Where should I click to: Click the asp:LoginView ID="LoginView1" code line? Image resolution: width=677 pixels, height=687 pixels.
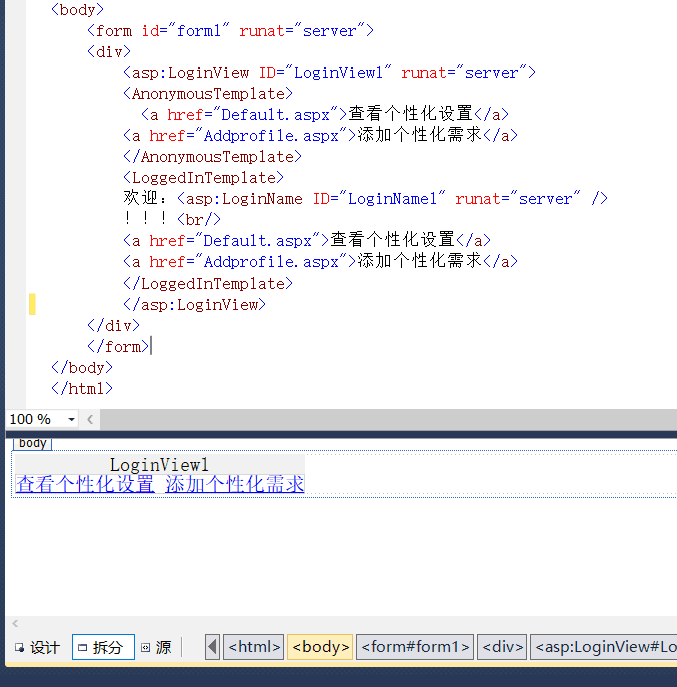(x=330, y=73)
